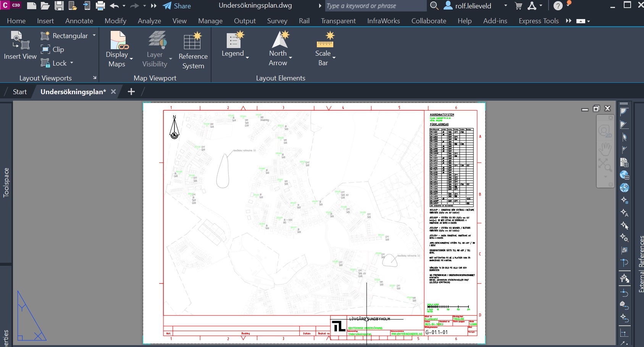
Task: Switch to the Survey ribbon tab
Action: (277, 21)
